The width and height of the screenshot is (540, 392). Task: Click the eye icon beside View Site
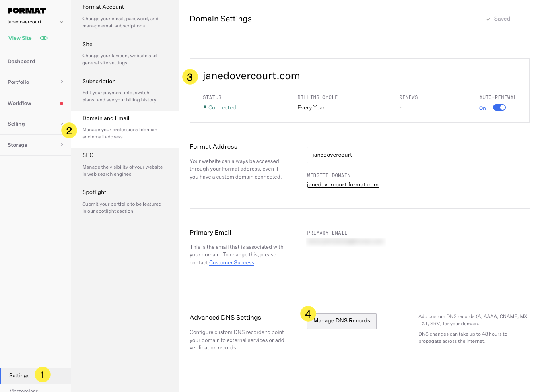pyautogui.click(x=44, y=38)
